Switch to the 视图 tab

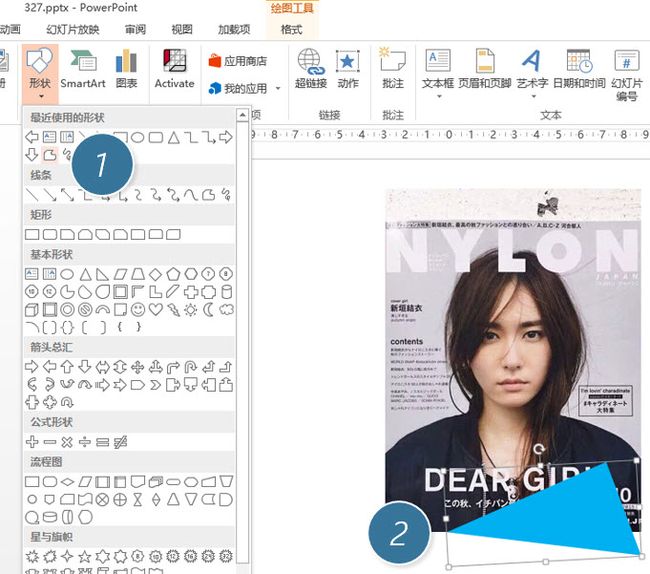click(182, 29)
